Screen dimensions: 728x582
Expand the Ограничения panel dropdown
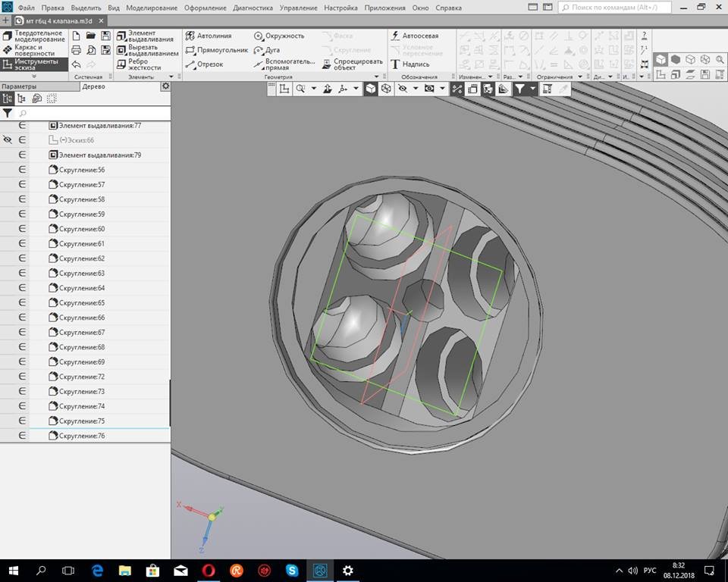[x=581, y=77]
